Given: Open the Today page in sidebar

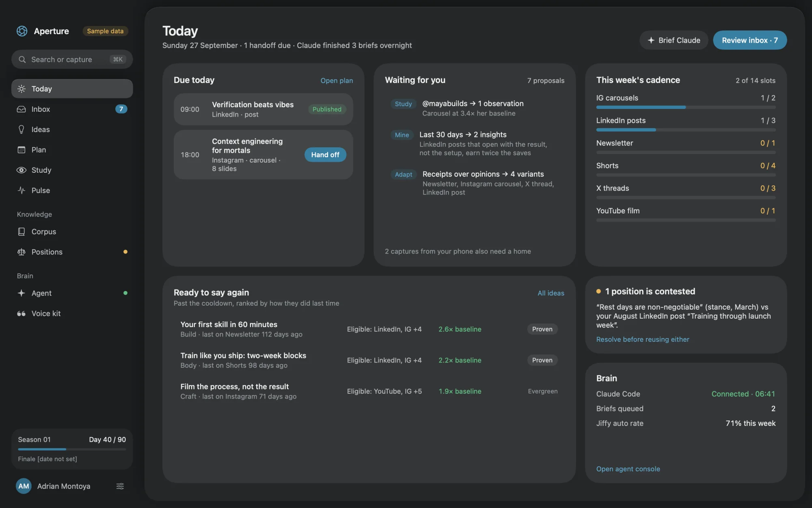Looking at the screenshot, I should click(x=72, y=89).
